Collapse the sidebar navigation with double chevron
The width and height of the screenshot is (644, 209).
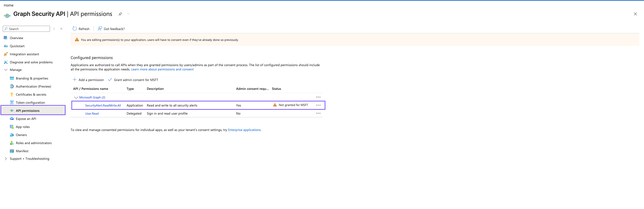(62, 29)
